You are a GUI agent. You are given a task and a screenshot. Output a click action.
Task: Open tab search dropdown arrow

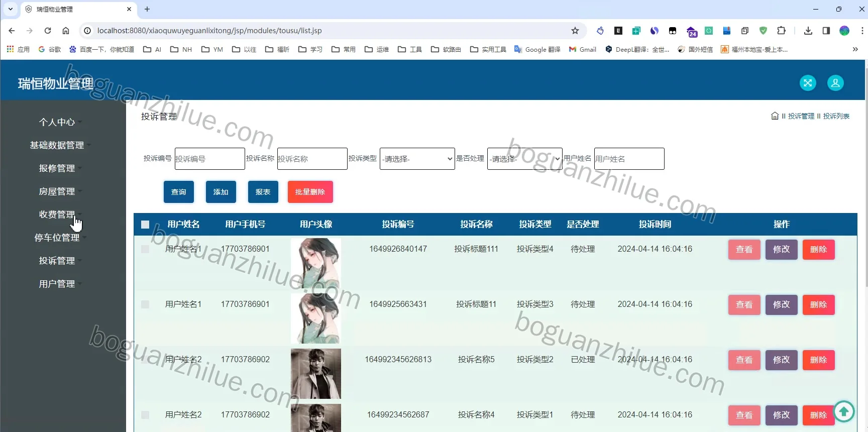tap(10, 9)
